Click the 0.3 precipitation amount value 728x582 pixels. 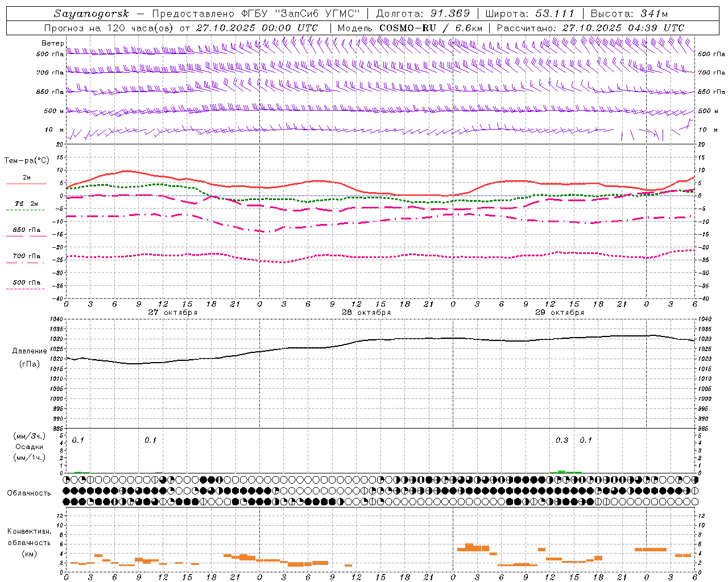tap(562, 440)
